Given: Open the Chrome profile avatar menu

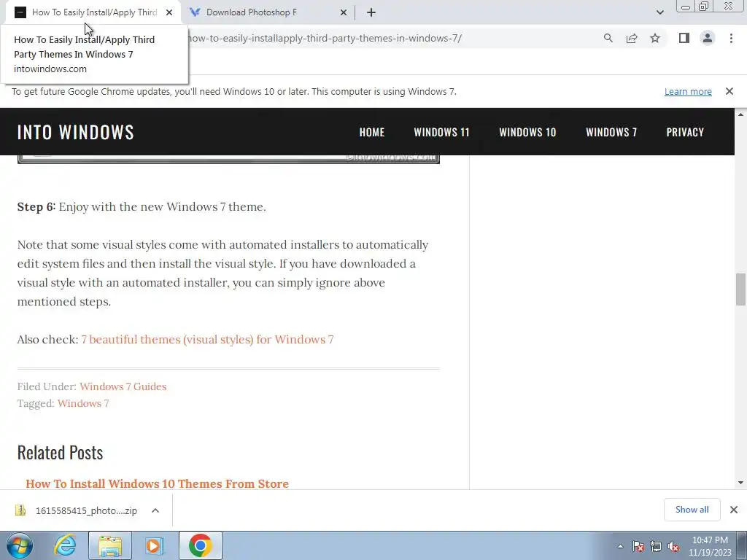Looking at the screenshot, I should point(708,38).
